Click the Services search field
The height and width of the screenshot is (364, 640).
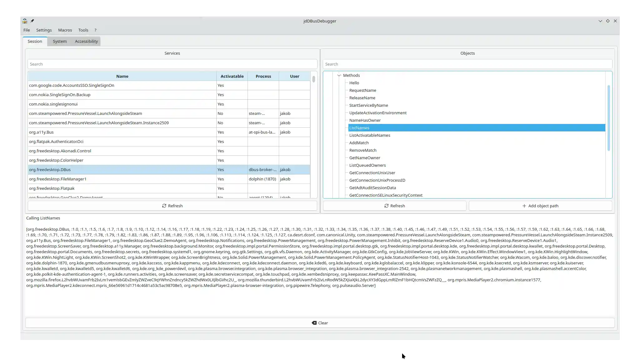(172, 64)
